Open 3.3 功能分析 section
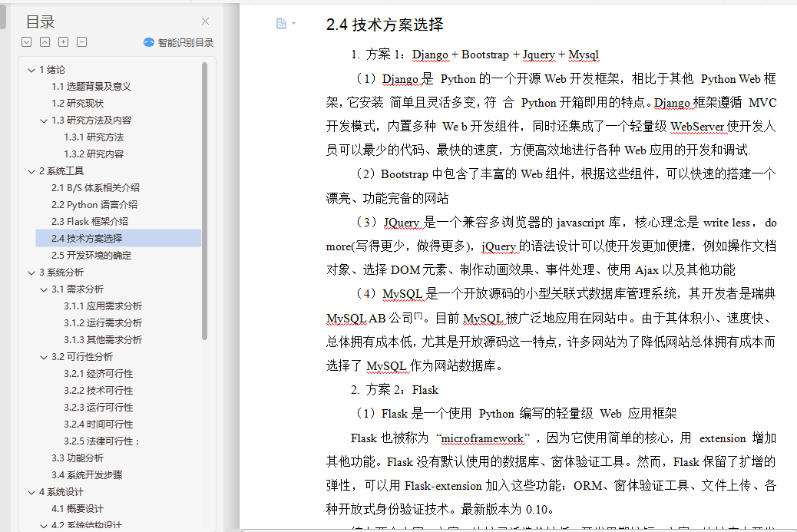 [x=78, y=458]
